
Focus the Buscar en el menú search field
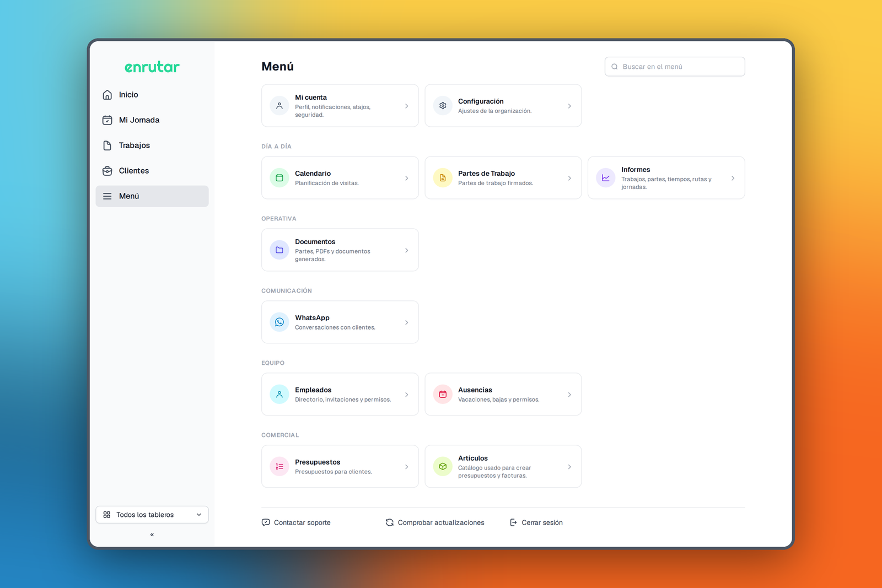[675, 67]
